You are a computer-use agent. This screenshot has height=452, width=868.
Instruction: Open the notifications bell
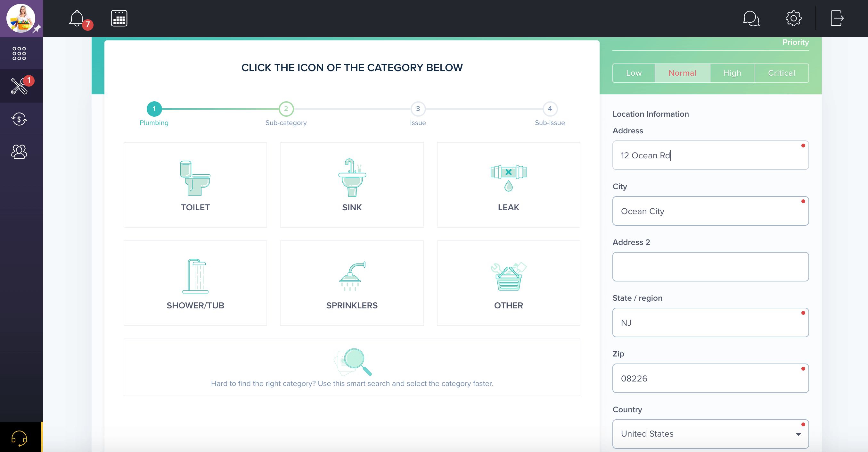(x=77, y=19)
